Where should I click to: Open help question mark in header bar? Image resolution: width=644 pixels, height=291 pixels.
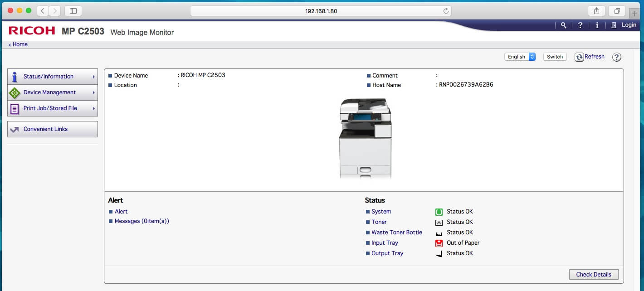click(580, 25)
